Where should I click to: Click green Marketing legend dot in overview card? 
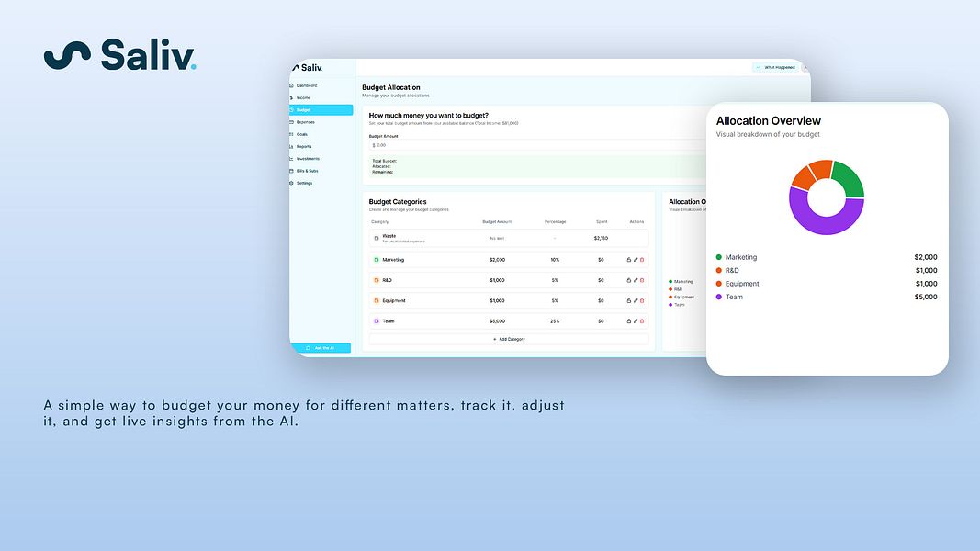click(x=719, y=257)
